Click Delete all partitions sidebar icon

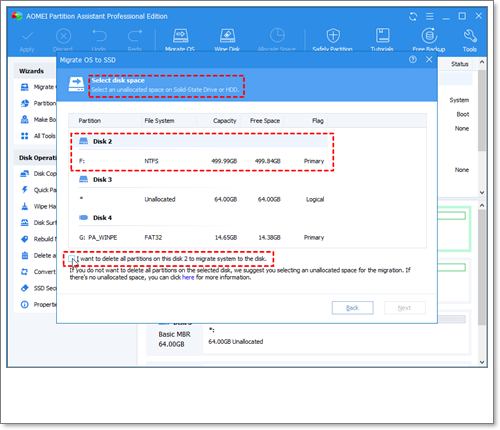tap(25, 255)
